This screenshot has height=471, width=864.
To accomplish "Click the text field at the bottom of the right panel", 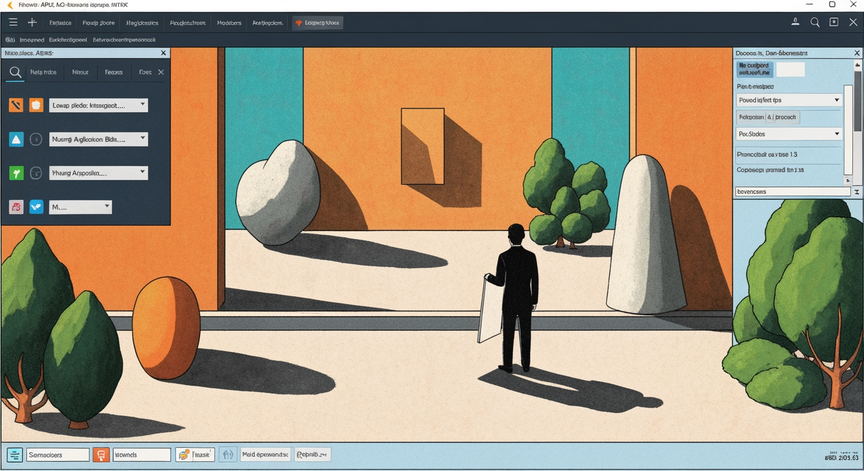I will point(793,192).
